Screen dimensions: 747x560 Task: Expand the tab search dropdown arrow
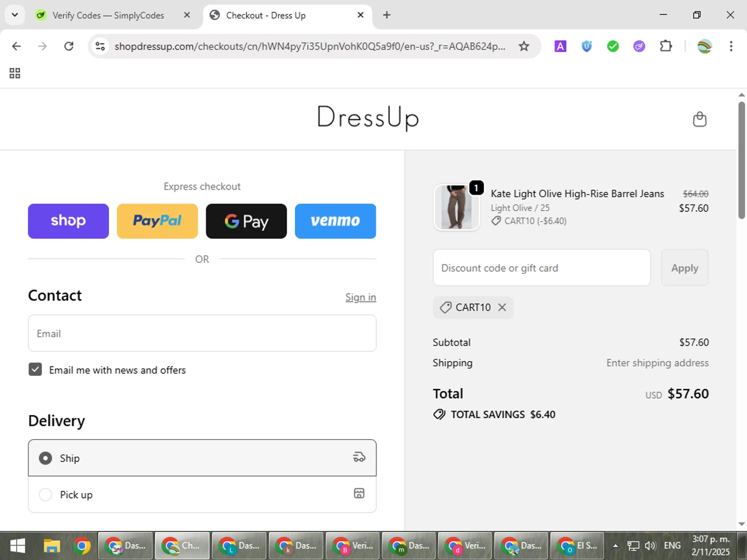(14, 15)
